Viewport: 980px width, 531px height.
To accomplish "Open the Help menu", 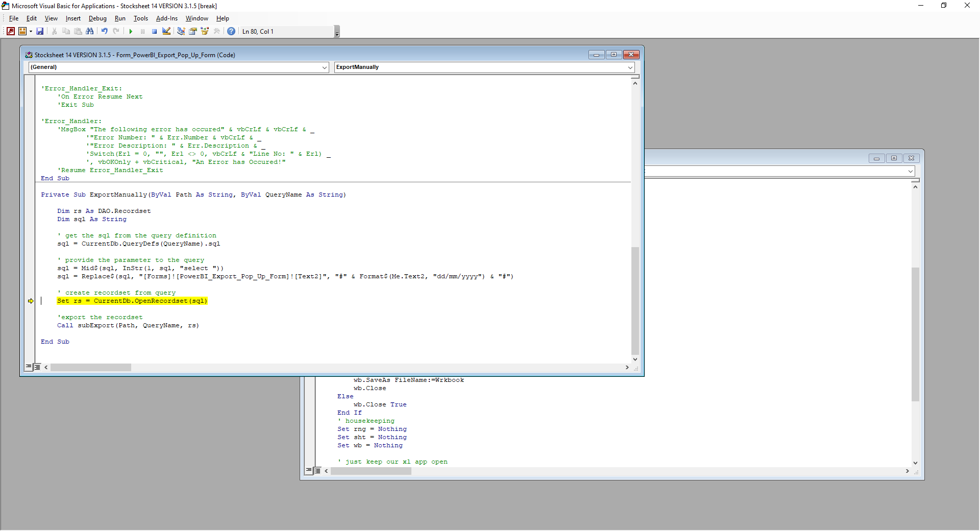I will point(223,18).
